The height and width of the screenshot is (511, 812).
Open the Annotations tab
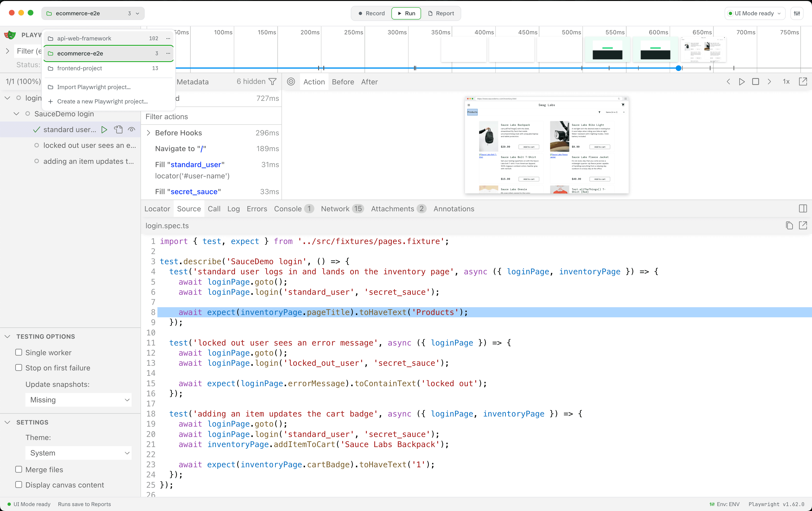(x=453, y=209)
